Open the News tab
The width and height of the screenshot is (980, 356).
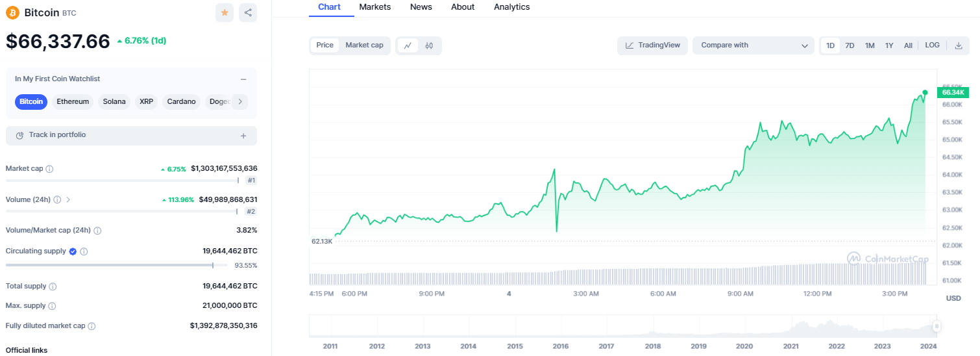(421, 7)
